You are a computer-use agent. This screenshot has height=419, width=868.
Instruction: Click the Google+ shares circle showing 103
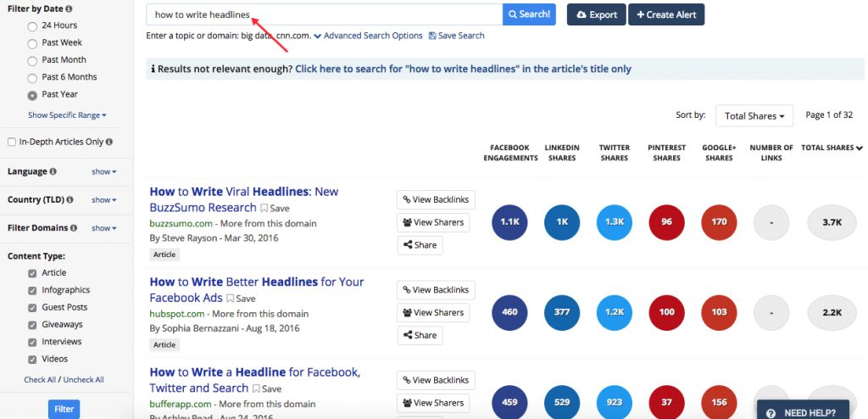pos(719,313)
